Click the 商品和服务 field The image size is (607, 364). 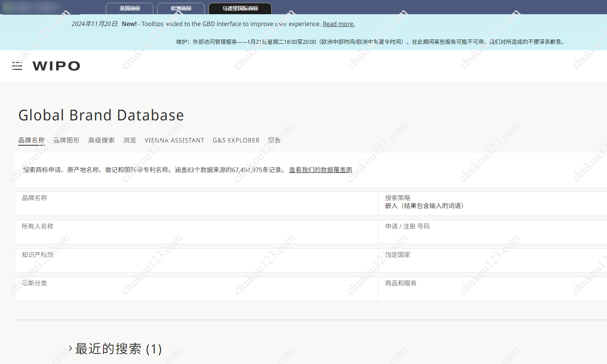[x=492, y=289]
